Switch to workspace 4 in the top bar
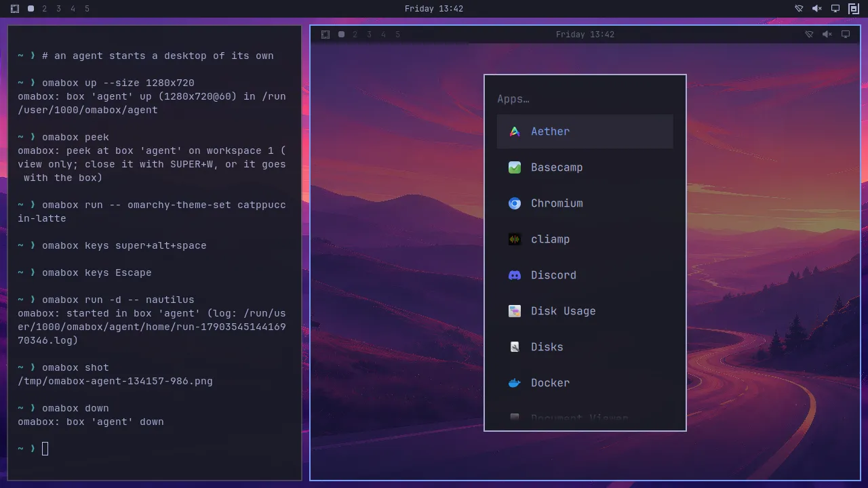 pos(73,9)
